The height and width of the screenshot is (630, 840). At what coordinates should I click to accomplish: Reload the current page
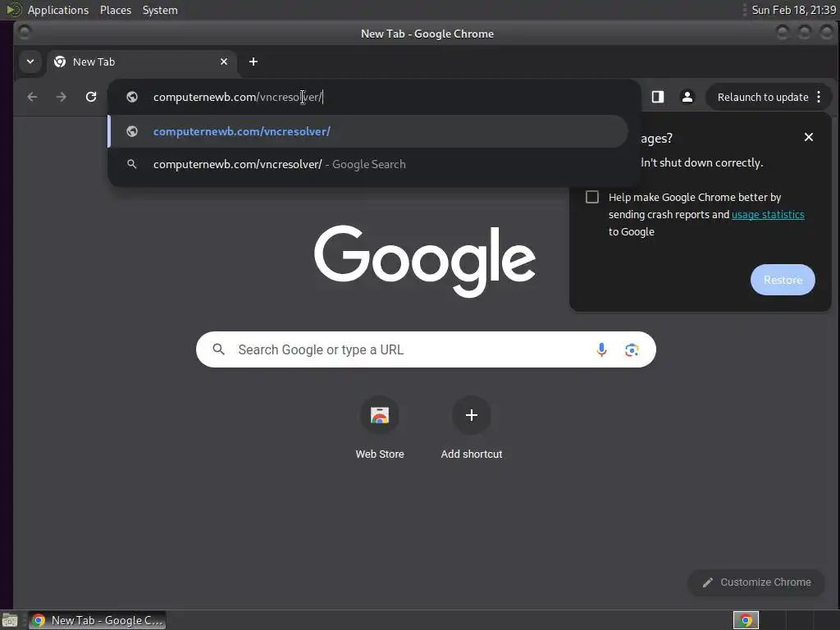click(91, 97)
